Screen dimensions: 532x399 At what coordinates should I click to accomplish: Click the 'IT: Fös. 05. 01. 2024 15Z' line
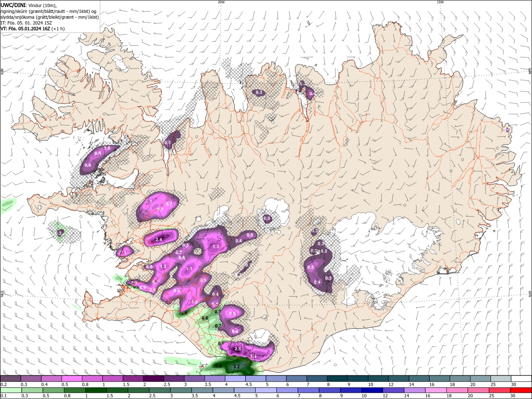(x=26, y=23)
